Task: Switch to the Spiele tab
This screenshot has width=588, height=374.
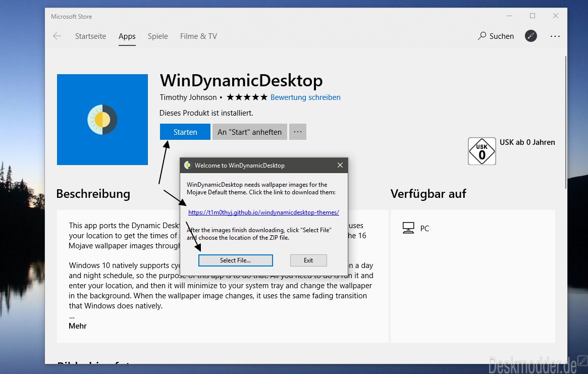Action: (158, 36)
